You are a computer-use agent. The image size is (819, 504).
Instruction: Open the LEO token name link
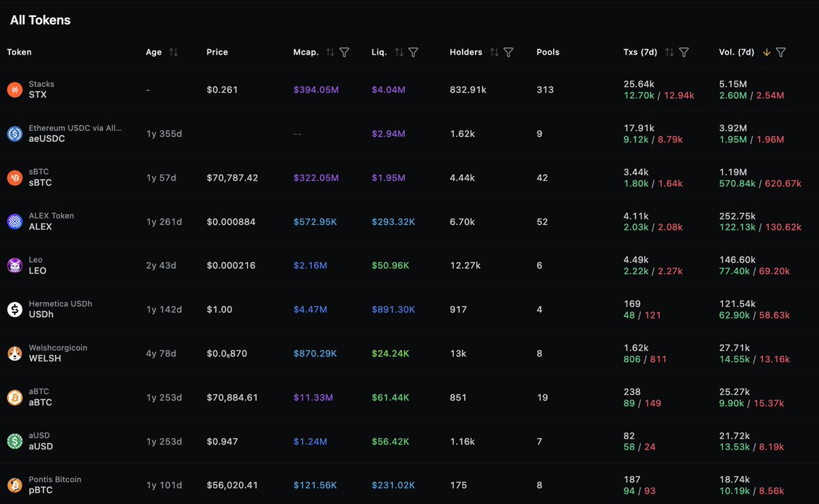point(38,270)
